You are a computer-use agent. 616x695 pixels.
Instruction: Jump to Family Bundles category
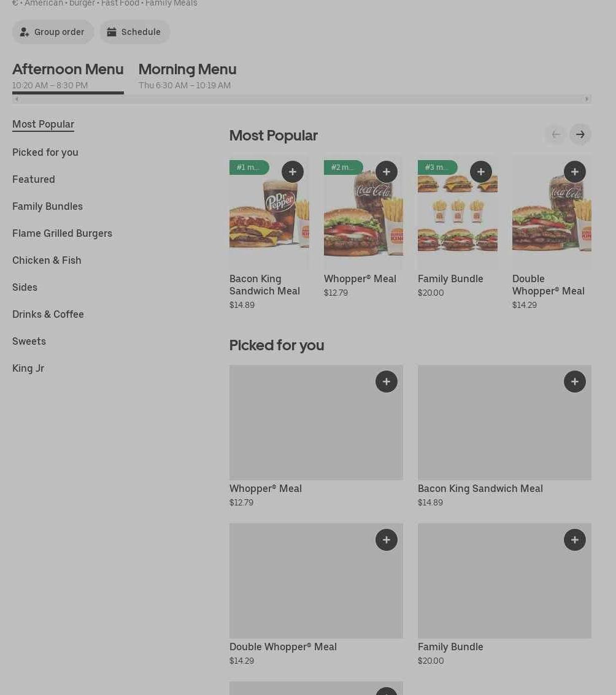[x=47, y=206]
